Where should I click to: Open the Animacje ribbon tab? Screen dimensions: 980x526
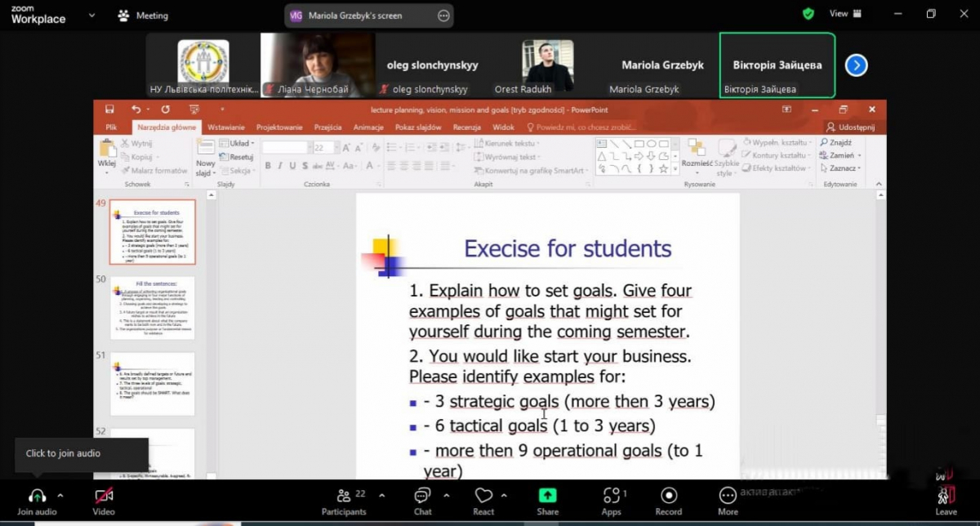coord(368,127)
